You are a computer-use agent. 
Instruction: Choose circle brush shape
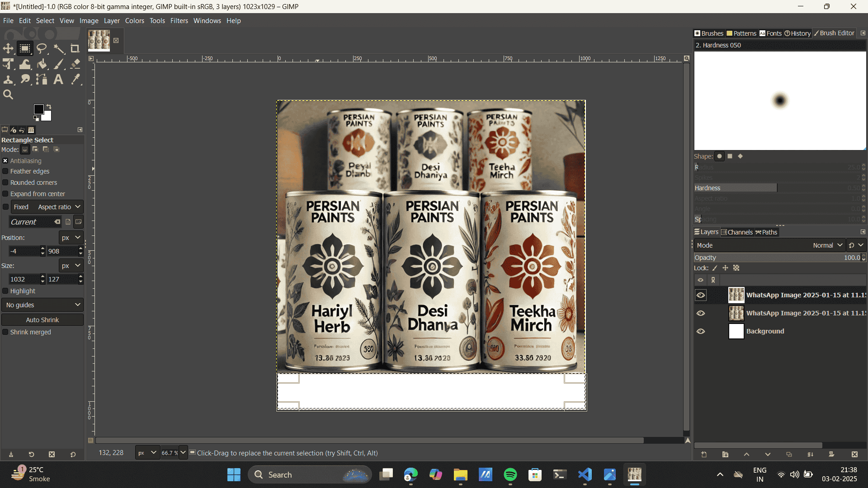point(719,156)
